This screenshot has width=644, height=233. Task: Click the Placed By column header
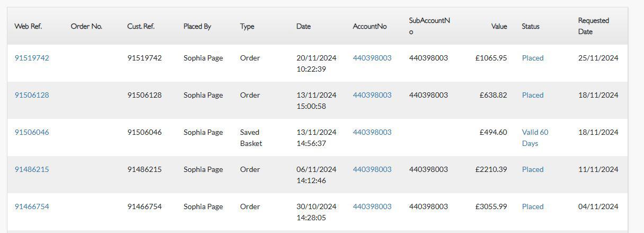tap(197, 26)
